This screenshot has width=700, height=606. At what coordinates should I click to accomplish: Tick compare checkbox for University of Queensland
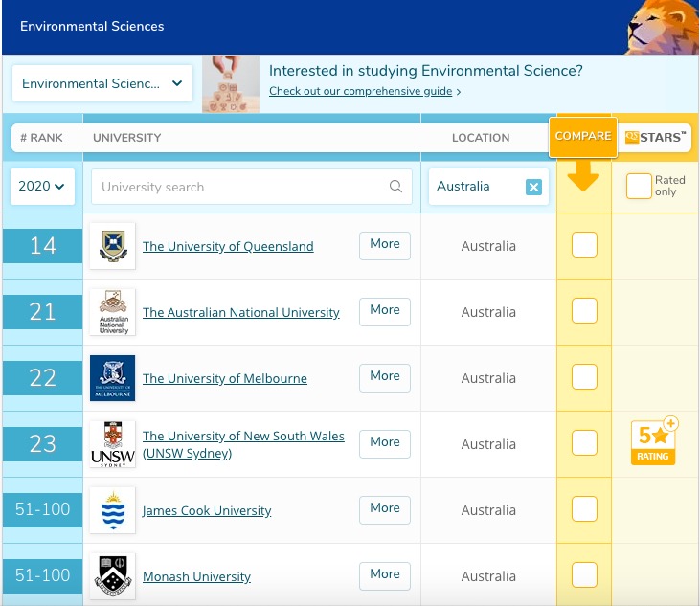click(584, 244)
